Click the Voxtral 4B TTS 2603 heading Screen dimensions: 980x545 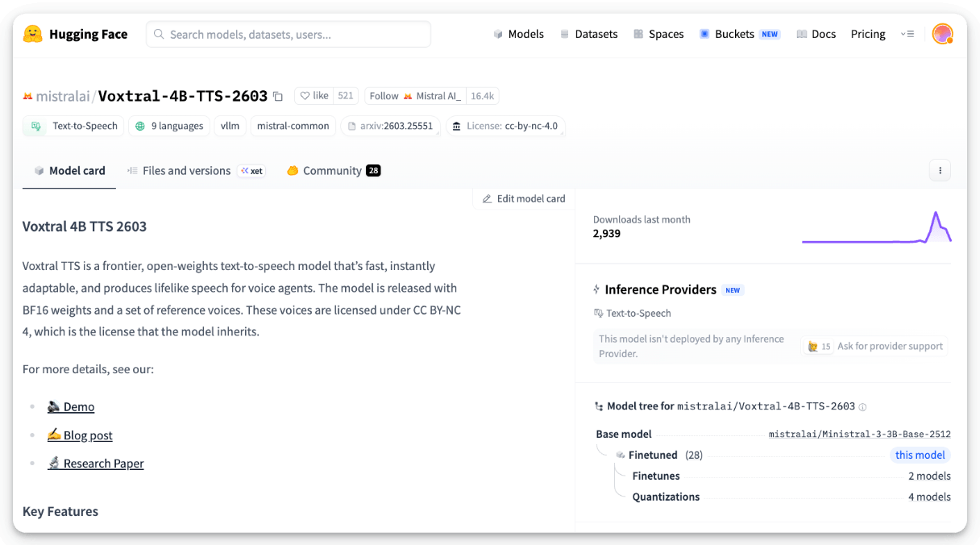click(x=85, y=227)
